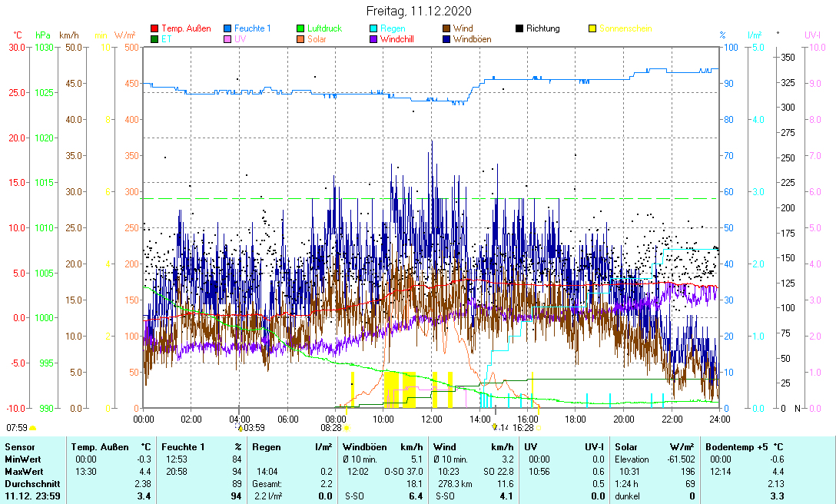Screen dimensions: 836x504
Task: Click the yellow Sonnenschein legend square
Action: (592, 28)
